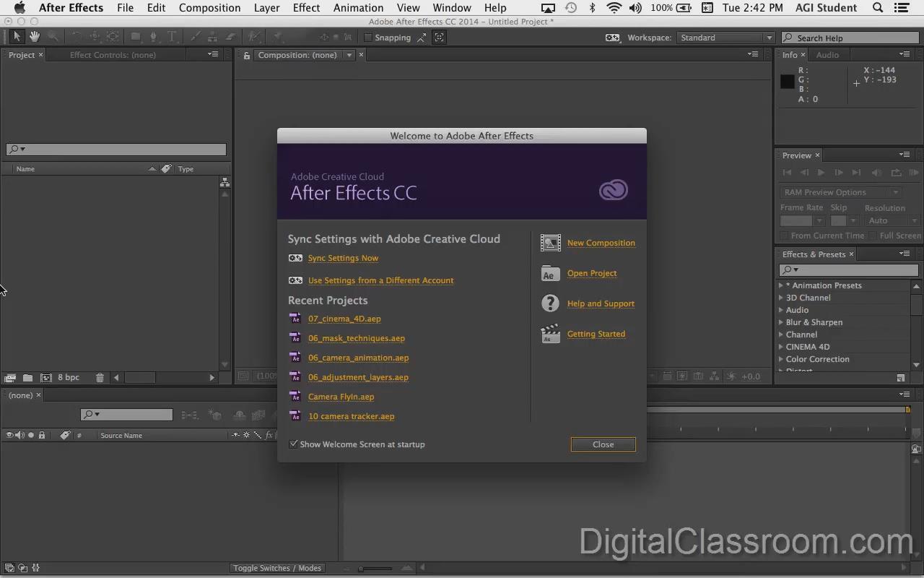The width and height of the screenshot is (924, 578).
Task: Click the Sync Settings Now link
Action: click(343, 258)
